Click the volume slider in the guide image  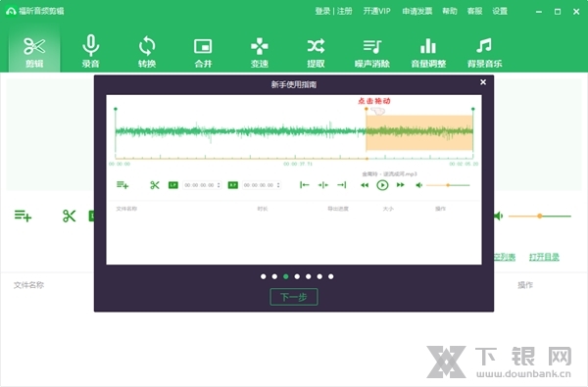point(448,185)
